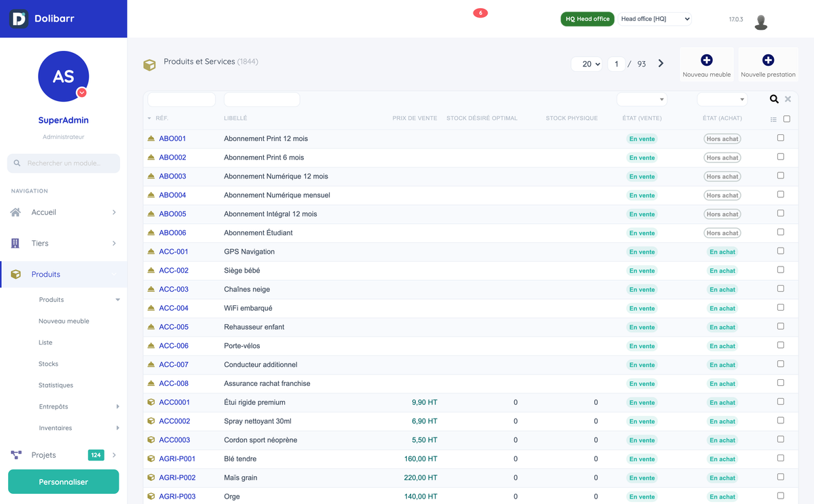Open Liste in the sidebar menu

[x=45, y=343]
